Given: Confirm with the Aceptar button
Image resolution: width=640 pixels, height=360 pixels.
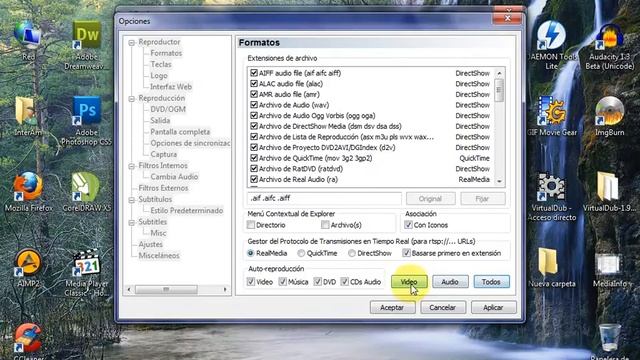Looking at the screenshot, I should (392, 307).
